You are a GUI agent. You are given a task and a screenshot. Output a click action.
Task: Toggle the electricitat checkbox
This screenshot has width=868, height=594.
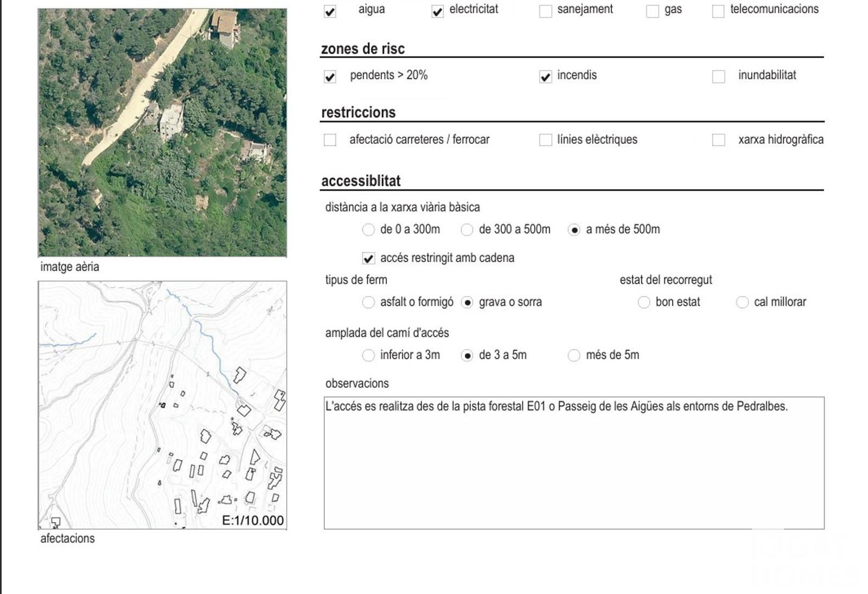coord(437,11)
